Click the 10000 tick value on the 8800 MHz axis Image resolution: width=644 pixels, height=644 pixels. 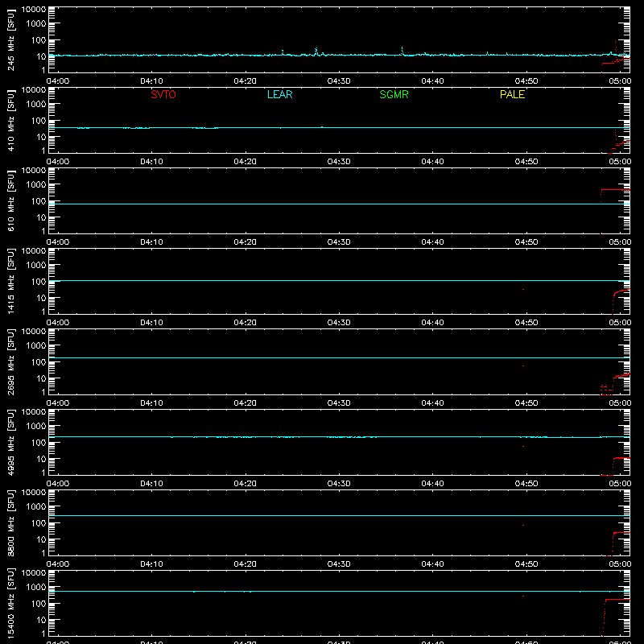pyautogui.click(x=34, y=493)
